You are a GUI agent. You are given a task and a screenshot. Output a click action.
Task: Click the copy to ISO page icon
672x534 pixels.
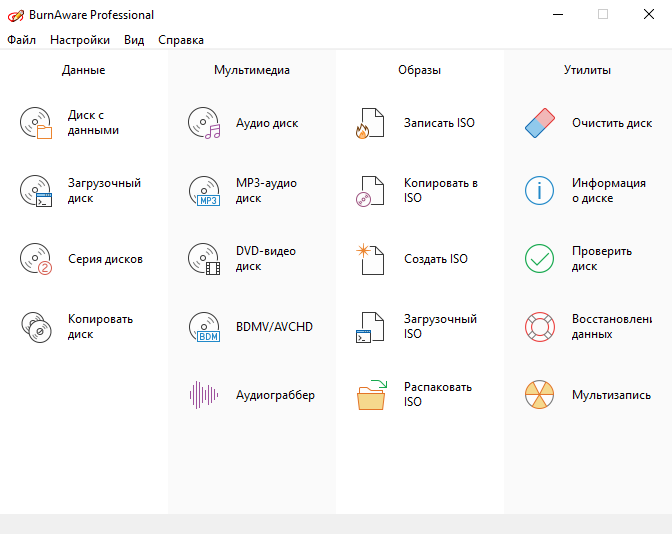click(370, 191)
